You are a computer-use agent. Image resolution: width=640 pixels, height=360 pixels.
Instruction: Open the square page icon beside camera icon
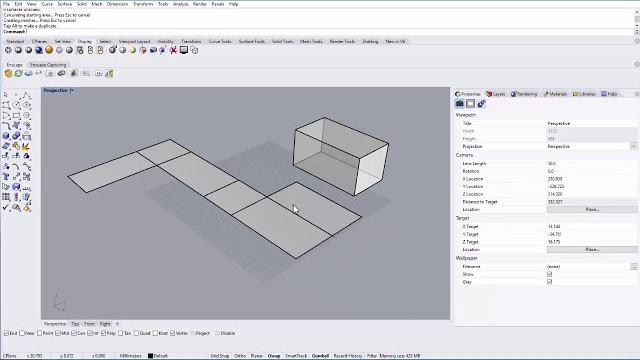click(x=471, y=104)
